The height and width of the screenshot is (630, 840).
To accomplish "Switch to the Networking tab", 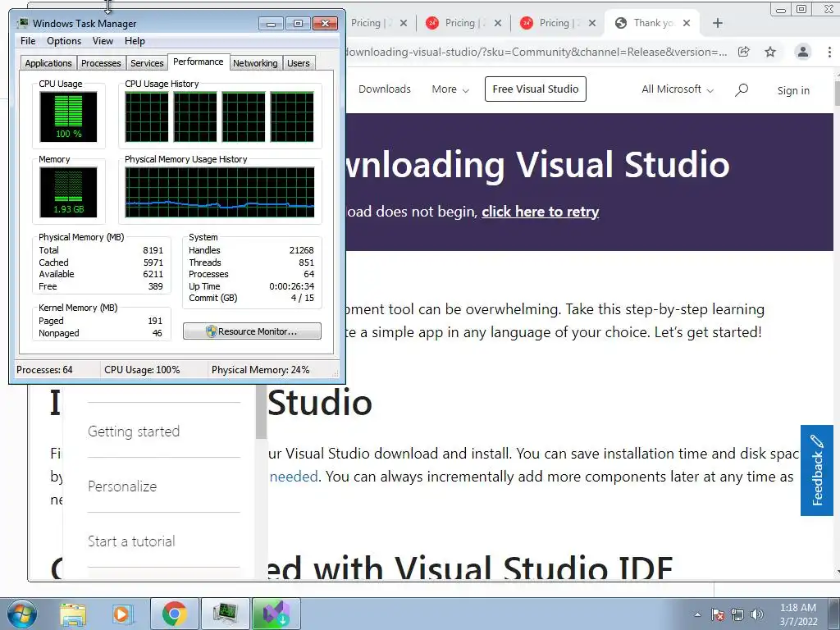I will [x=255, y=63].
